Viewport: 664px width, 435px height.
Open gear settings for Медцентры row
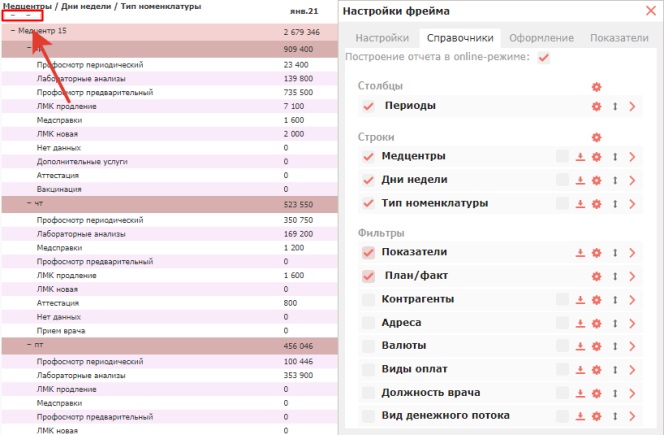pos(596,157)
